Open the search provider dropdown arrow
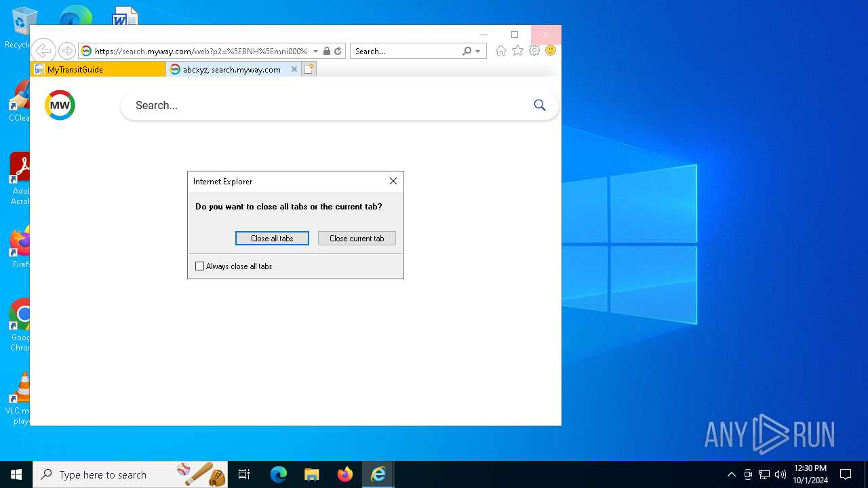The width and height of the screenshot is (868, 488). pos(477,51)
